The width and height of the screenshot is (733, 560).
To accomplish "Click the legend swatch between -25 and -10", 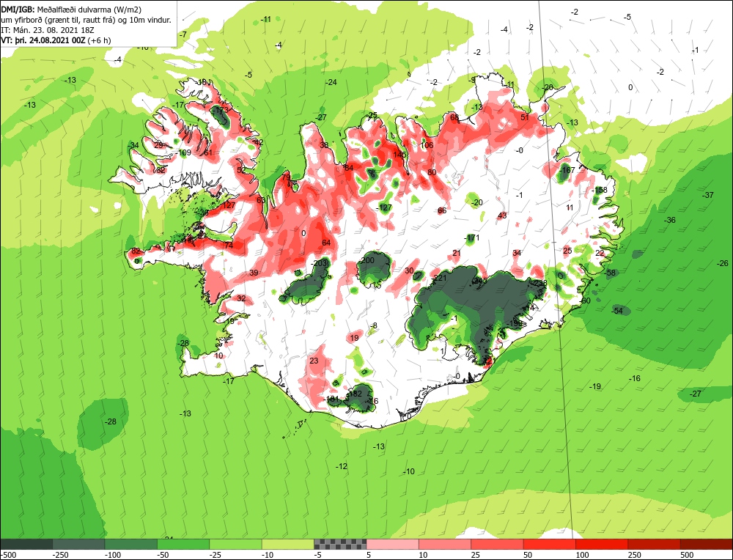I will (x=236, y=544).
